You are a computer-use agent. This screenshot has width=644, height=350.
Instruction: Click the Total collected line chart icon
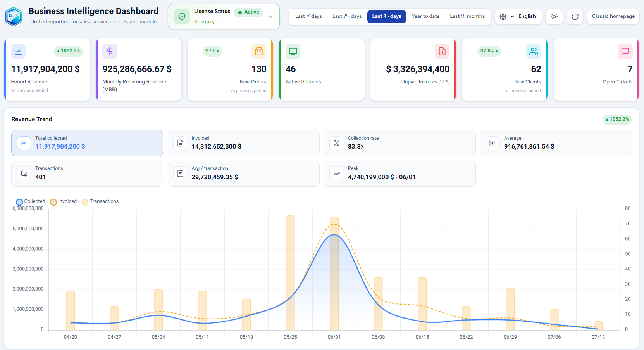(24, 143)
